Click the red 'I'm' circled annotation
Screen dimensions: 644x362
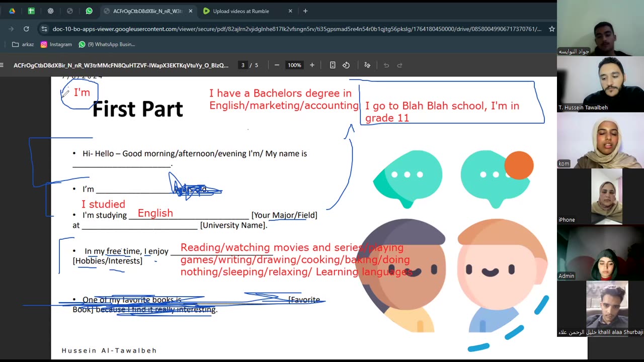pyautogui.click(x=82, y=93)
